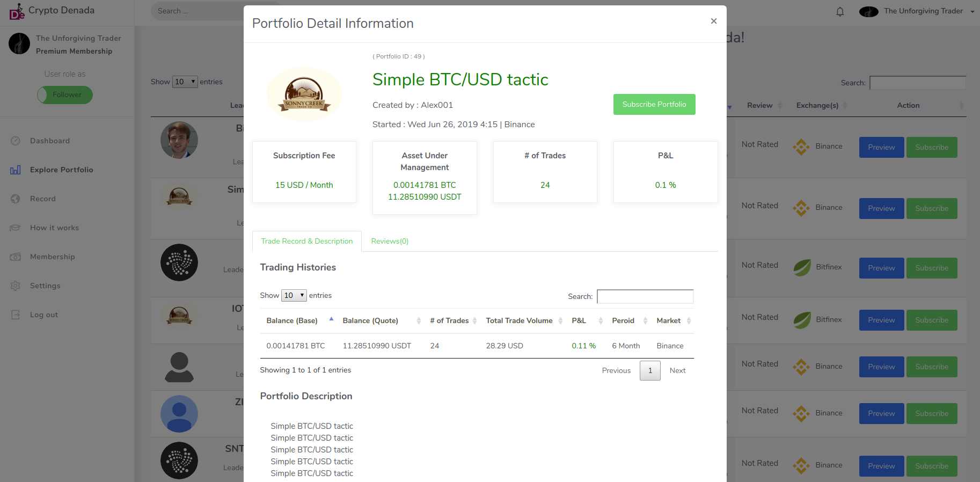Sort by Balance (Base) arrow

pyautogui.click(x=331, y=320)
